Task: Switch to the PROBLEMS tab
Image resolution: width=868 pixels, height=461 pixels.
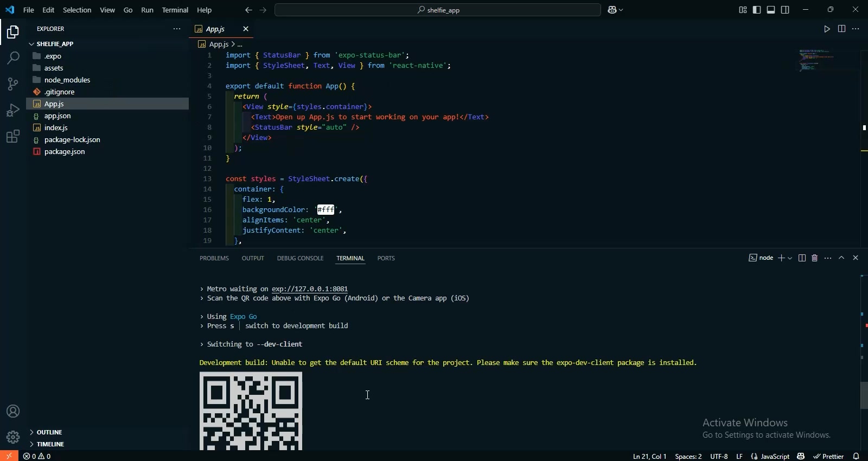Action: 214,259
